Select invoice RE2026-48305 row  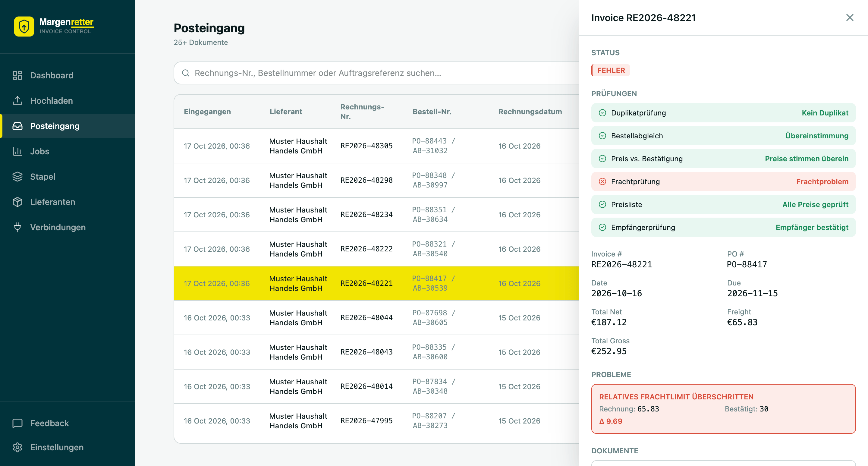pyautogui.click(x=376, y=146)
